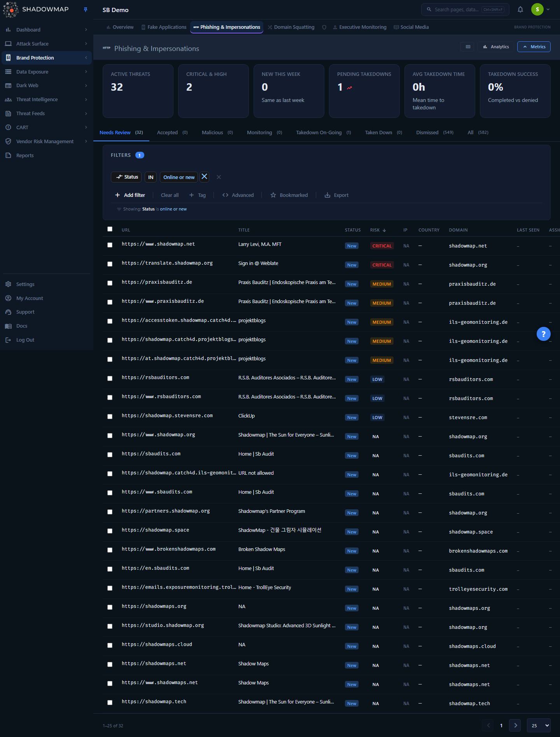Click the Attack Surface sidebar icon

(8, 44)
